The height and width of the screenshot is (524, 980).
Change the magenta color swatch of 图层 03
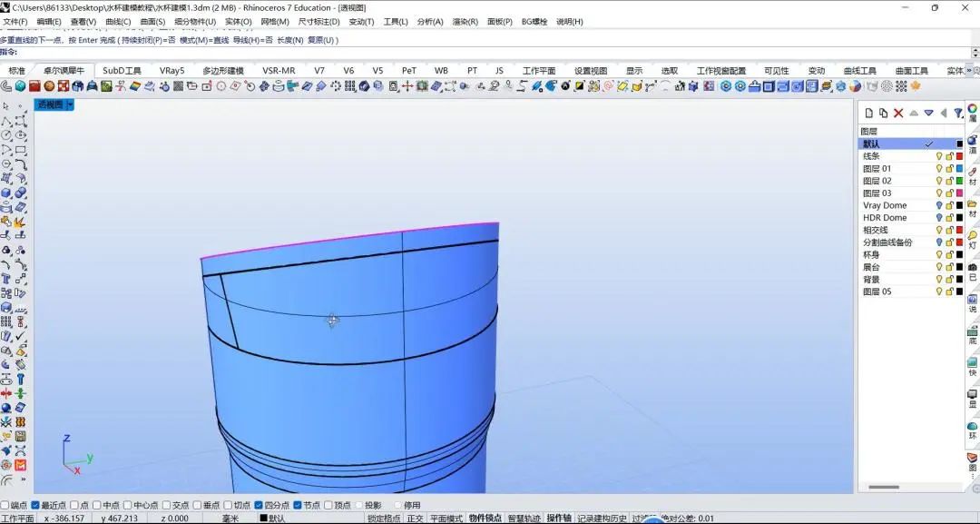pos(960,193)
